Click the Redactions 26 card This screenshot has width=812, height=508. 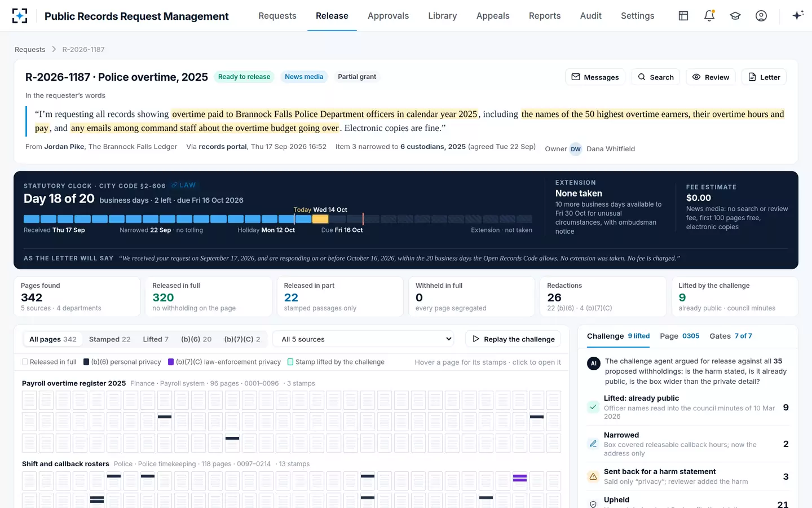pos(603,296)
